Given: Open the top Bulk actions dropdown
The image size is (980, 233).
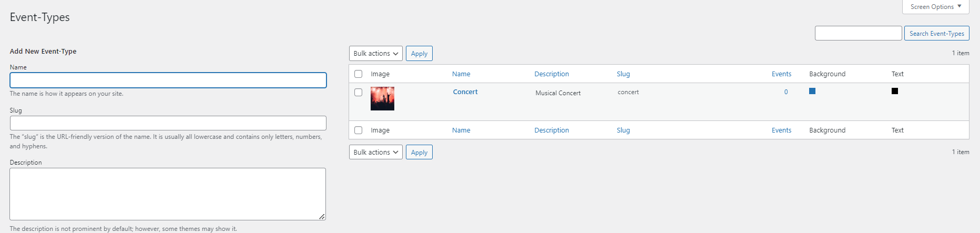Looking at the screenshot, I should [x=375, y=54].
